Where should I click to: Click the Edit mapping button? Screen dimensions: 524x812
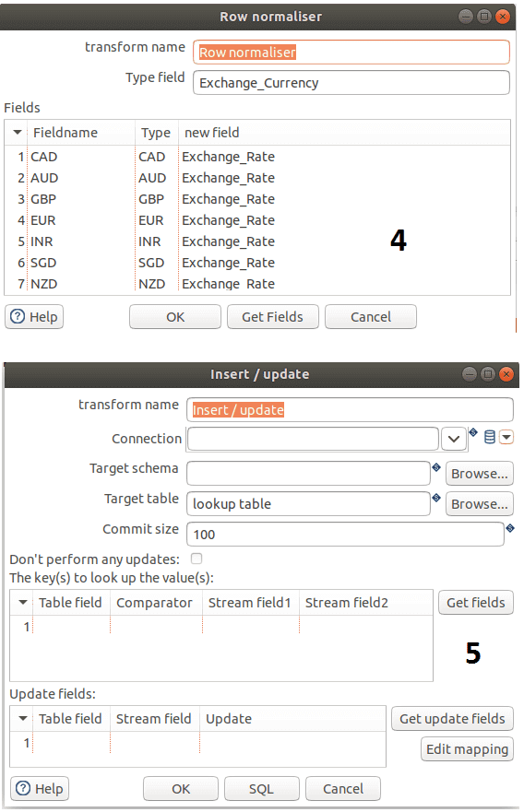(467, 748)
